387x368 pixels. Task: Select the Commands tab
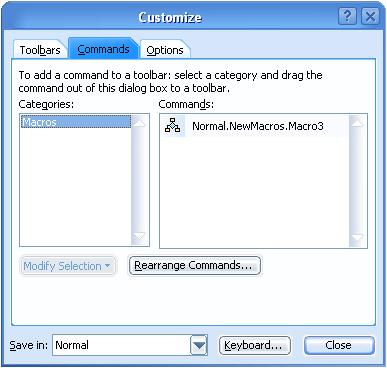103,49
